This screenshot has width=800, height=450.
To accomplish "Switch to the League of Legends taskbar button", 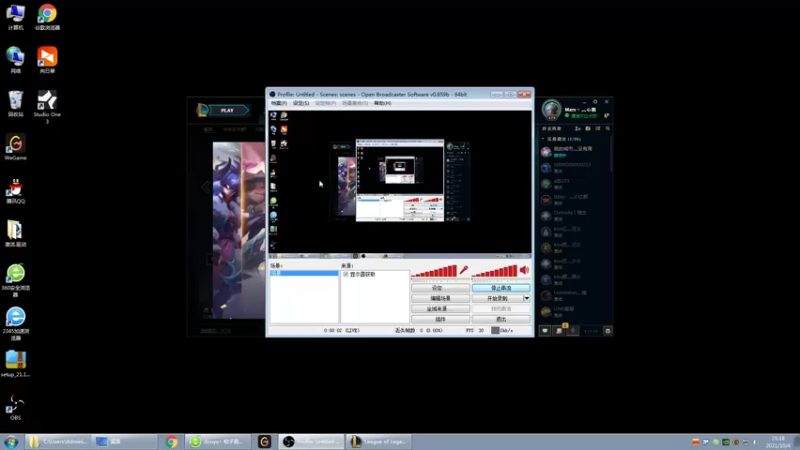I will coord(378,441).
